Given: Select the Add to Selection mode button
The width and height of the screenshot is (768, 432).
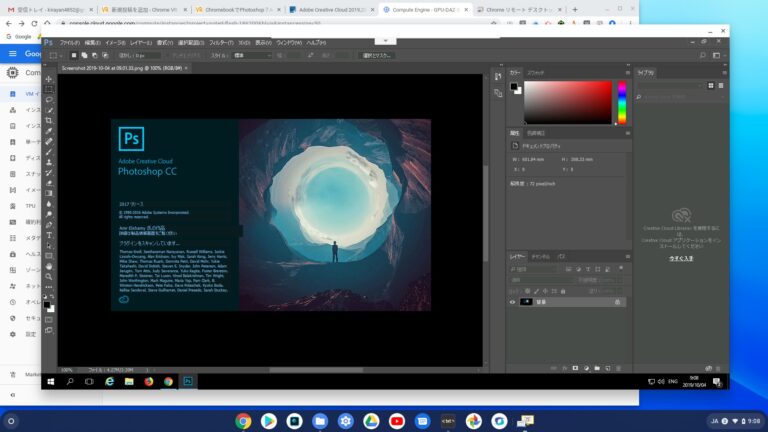Looking at the screenshot, I should [84, 55].
